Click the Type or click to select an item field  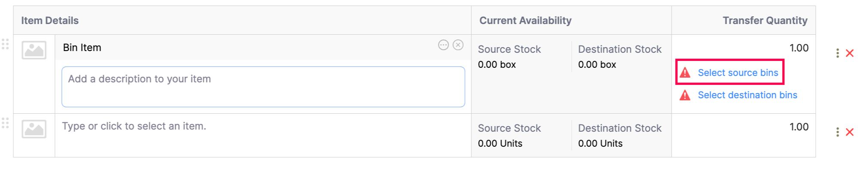coord(263,126)
